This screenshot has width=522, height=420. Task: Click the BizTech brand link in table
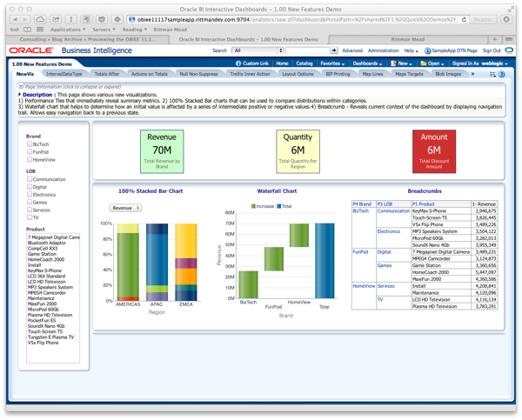coord(360,211)
